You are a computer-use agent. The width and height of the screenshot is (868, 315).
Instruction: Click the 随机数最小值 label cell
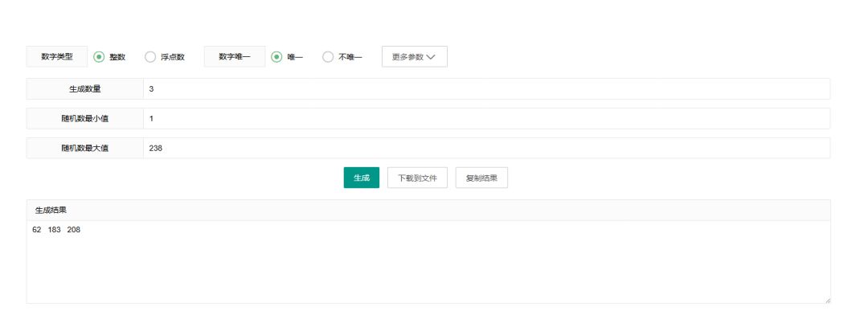pos(84,118)
